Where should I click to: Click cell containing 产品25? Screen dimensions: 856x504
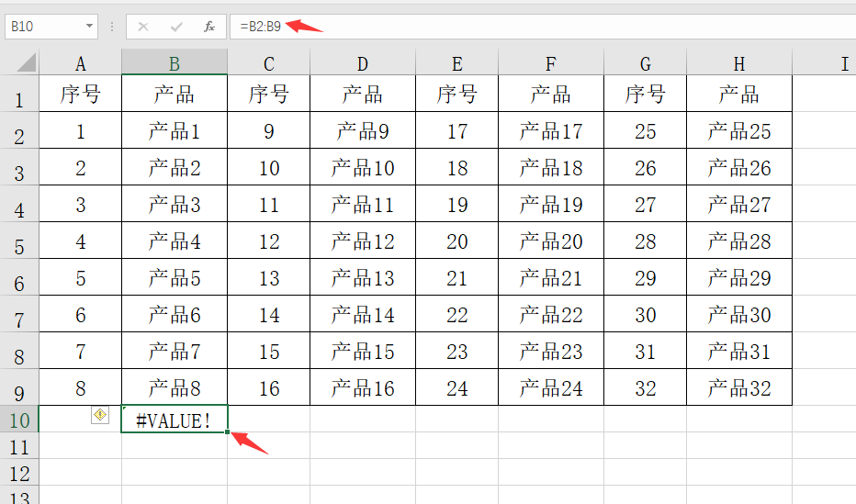click(739, 130)
